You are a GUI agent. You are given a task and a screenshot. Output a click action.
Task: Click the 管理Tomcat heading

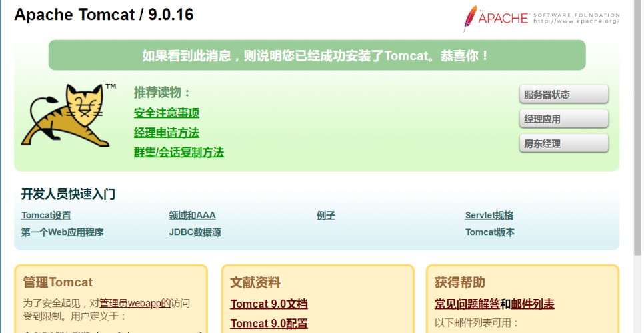[58, 282]
